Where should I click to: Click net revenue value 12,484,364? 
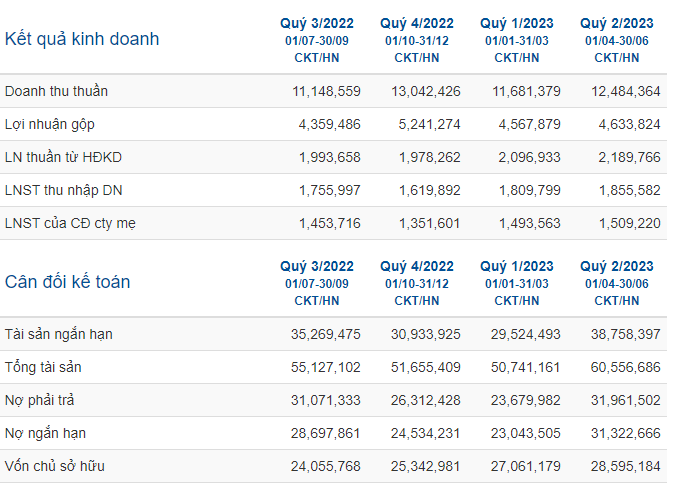tap(626, 91)
